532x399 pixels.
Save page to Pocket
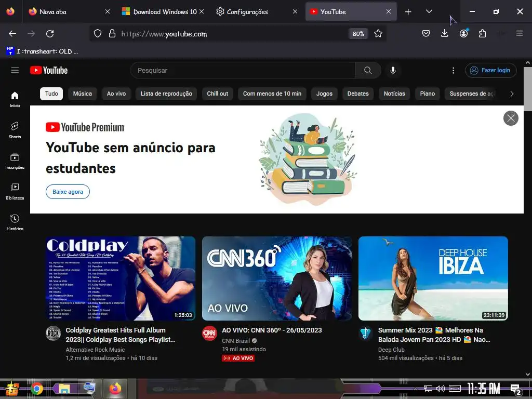[x=426, y=33]
